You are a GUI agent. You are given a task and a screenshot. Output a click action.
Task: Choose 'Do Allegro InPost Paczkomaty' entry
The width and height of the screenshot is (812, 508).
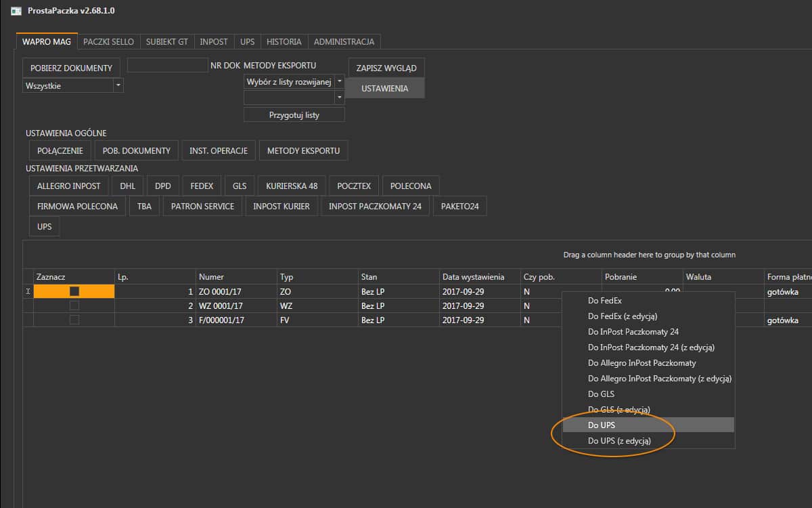(648, 362)
